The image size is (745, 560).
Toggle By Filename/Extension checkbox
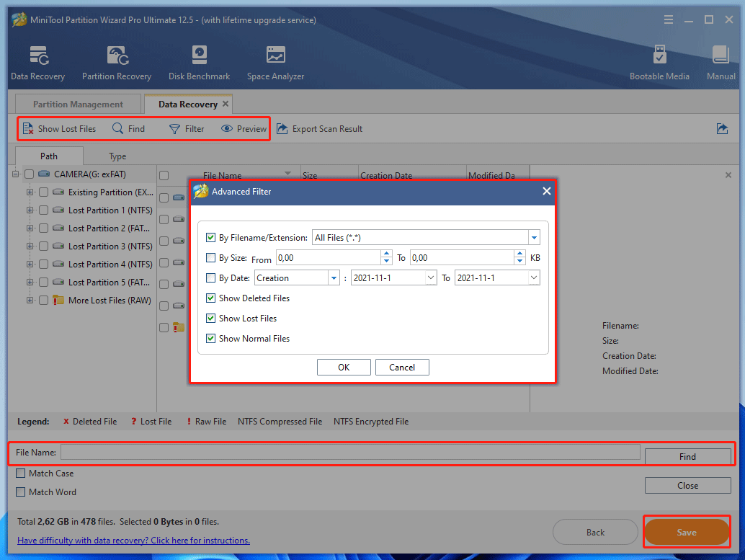pyautogui.click(x=210, y=237)
